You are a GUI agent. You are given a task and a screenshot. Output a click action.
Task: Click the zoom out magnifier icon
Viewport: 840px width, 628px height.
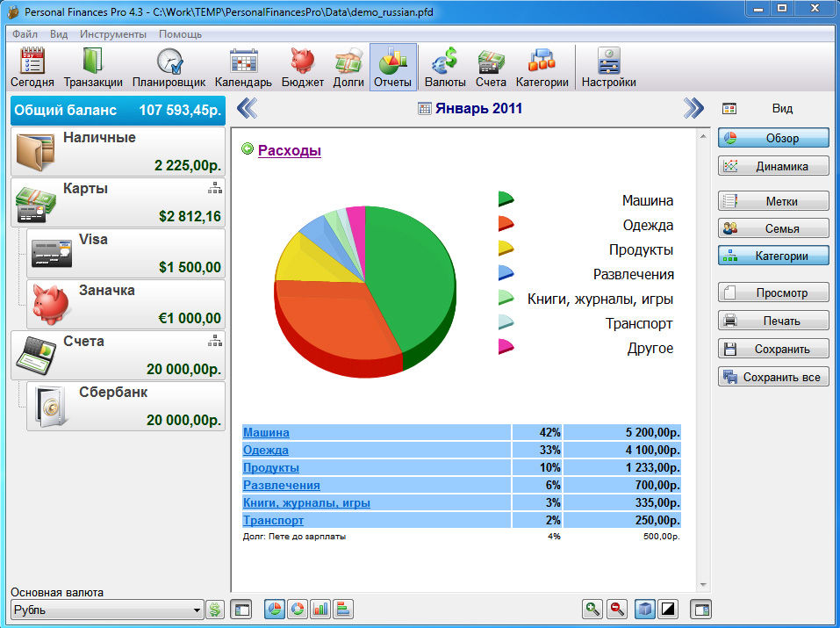click(x=617, y=609)
